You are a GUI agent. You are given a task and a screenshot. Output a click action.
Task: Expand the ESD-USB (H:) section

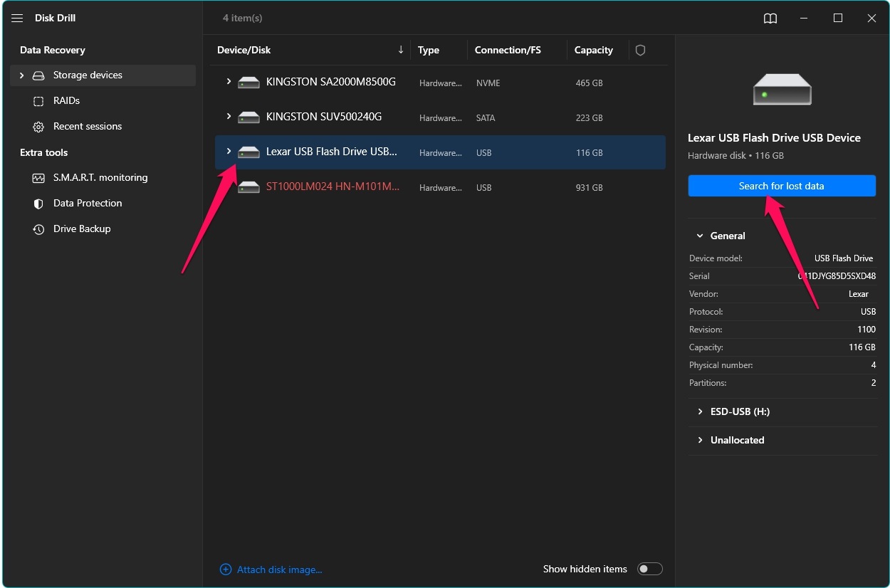click(782, 412)
